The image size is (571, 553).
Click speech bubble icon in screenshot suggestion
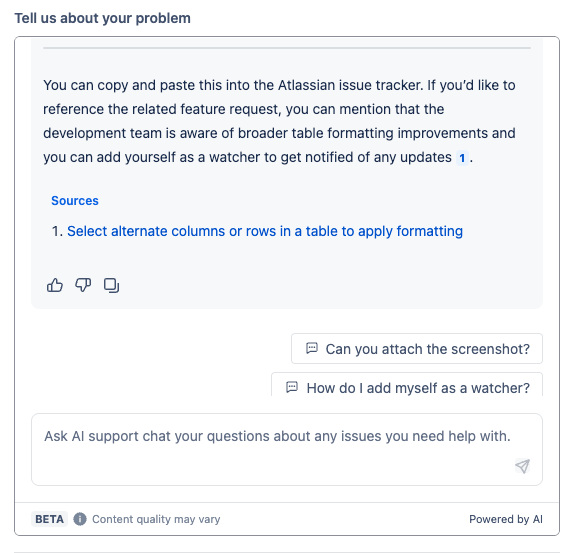point(312,348)
